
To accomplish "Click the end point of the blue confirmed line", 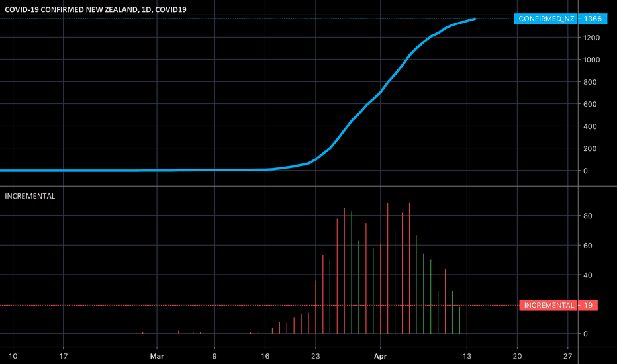I will (475, 19).
